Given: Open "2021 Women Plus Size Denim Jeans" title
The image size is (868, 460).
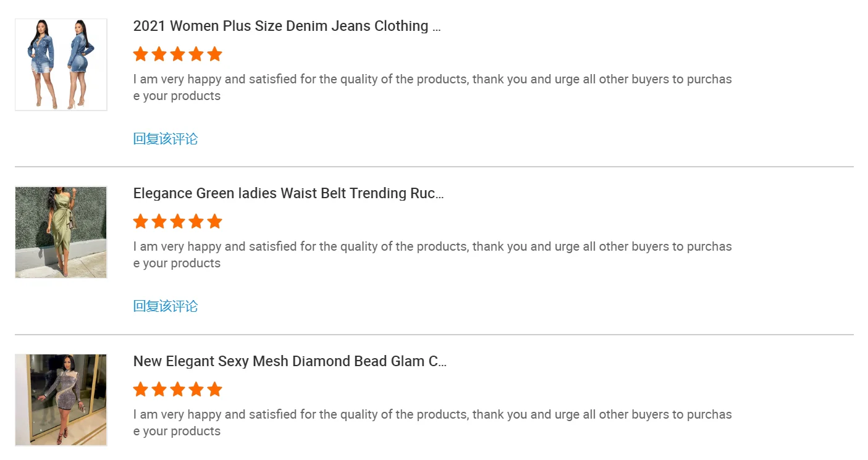Looking at the screenshot, I should click(287, 26).
